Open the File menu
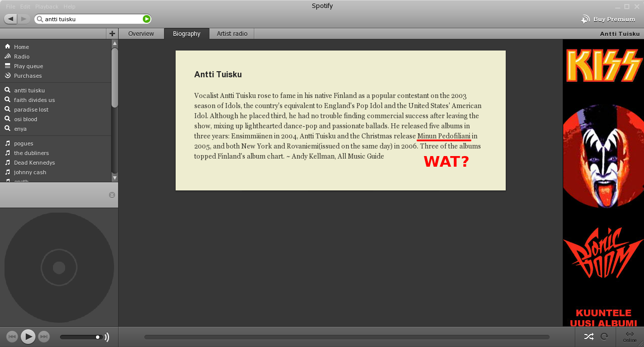The width and height of the screenshot is (644, 347). 11,7
